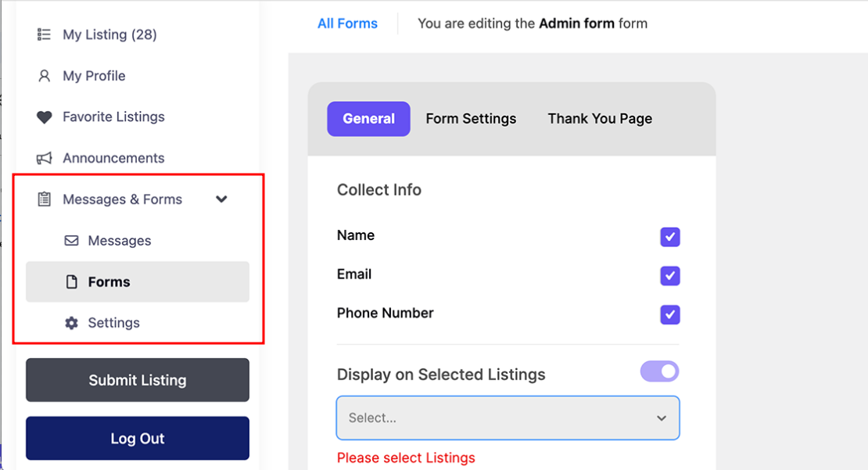
Task: Click the Messages & Forms clipboard icon
Action: pyautogui.click(x=44, y=199)
